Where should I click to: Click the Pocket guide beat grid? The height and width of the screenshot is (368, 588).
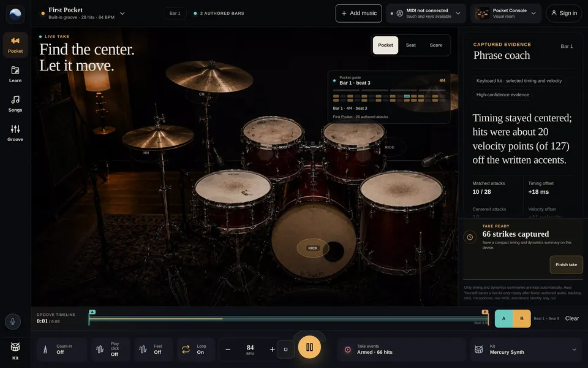point(390,98)
